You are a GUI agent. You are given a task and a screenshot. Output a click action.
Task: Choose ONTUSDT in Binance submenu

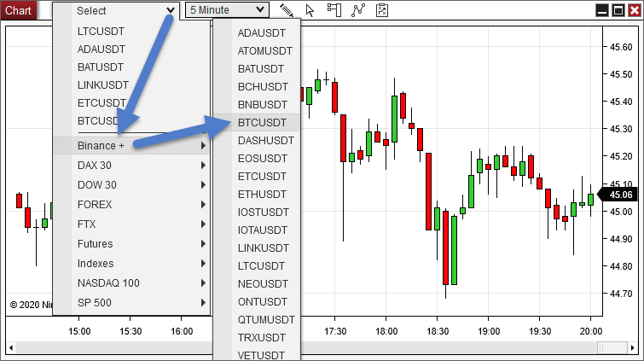point(257,302)
